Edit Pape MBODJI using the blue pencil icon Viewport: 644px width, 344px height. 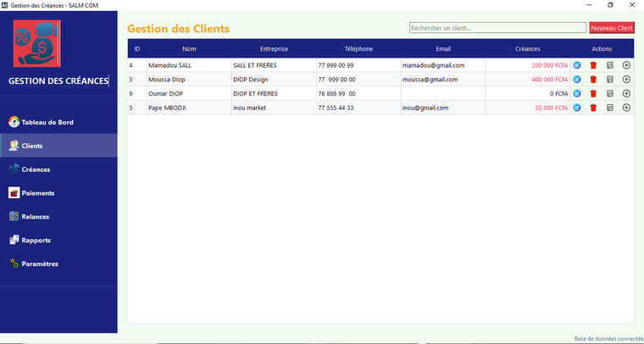577,108
